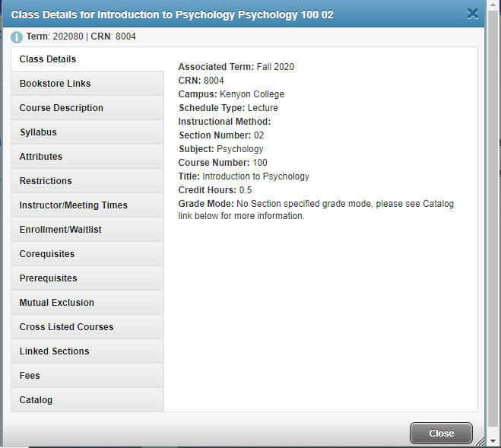View the Attributes tab
Image resolution: width=501 pixels, height=448 pixels.
[x=87, y=157]
